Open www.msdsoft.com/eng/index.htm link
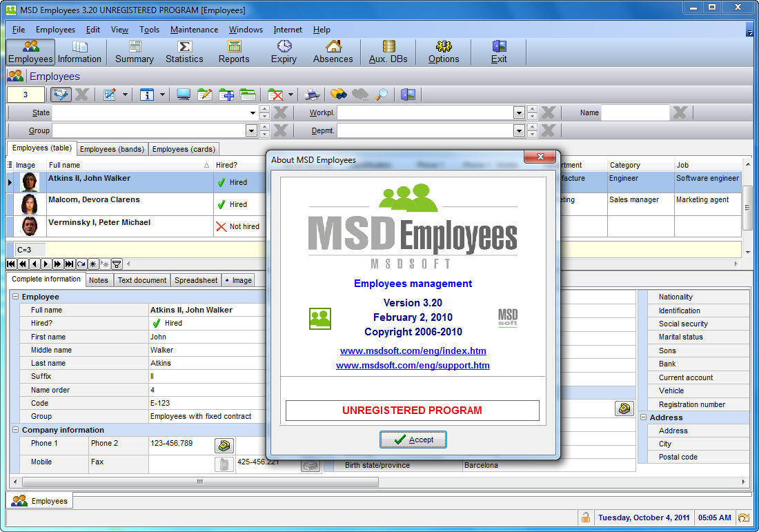 (x=413, y=351)
